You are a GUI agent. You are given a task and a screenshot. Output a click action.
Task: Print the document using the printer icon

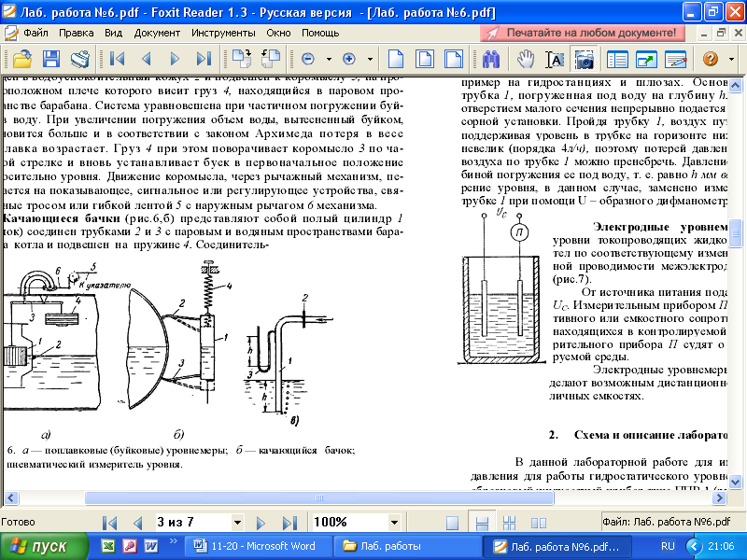point(80,59)
